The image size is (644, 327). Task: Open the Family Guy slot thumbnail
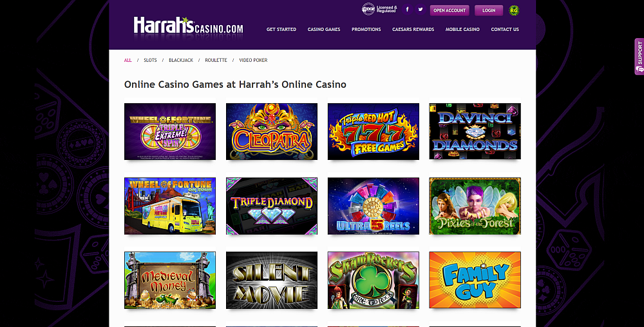tap(475, 280)
